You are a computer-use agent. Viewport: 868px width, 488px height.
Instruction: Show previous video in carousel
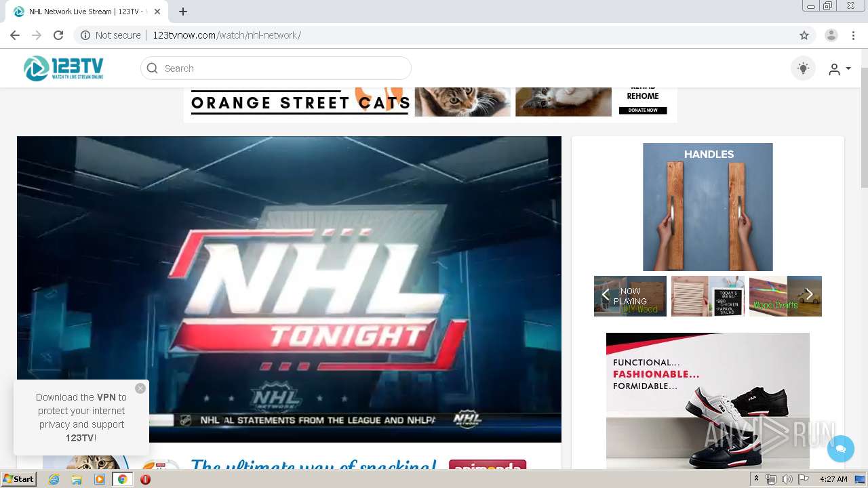(x=606, y=295)
